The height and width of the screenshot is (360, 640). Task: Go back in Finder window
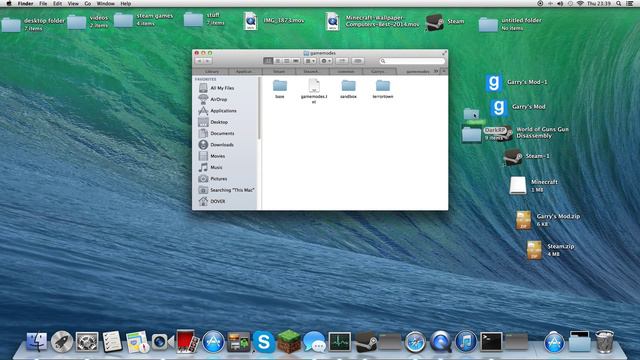click(199, 61)
